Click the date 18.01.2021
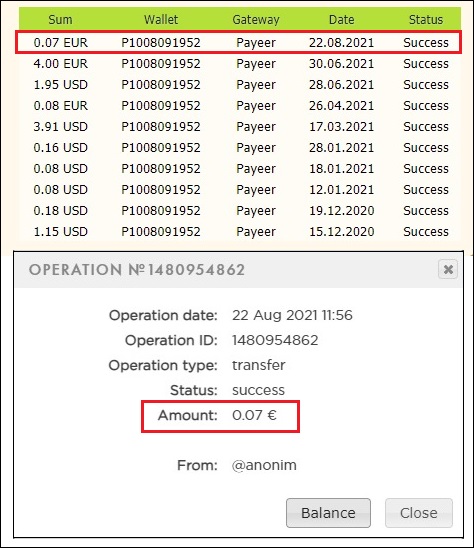The height and width of the screenshot is (548, 474). pos(342,168)
